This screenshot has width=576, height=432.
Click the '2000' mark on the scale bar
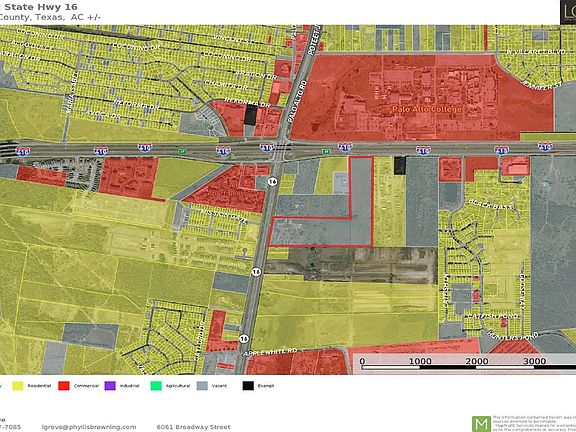(477, 361)
